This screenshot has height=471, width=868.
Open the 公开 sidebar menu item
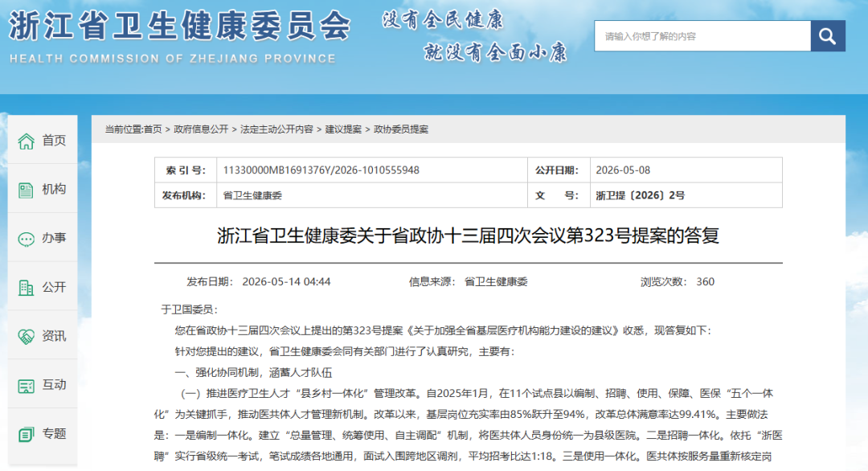coord(43,287)
